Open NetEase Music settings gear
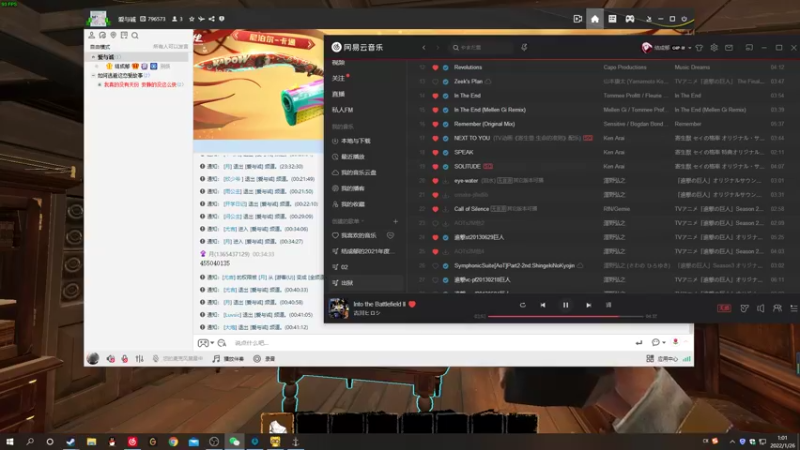Viewport: 800px width, 450px height. pyautogui.click(x=714, y=47)
